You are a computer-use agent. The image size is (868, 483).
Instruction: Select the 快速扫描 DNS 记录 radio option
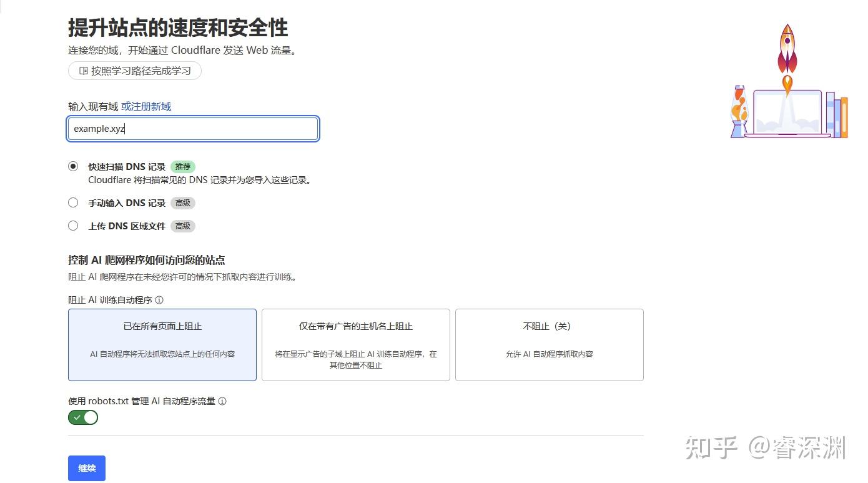(x=73, y=166)
